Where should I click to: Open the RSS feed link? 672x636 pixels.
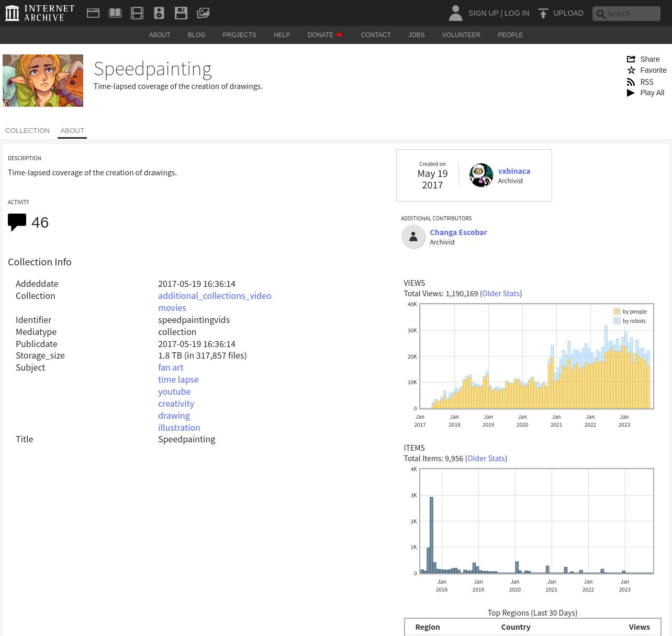[x=641, y=82]
